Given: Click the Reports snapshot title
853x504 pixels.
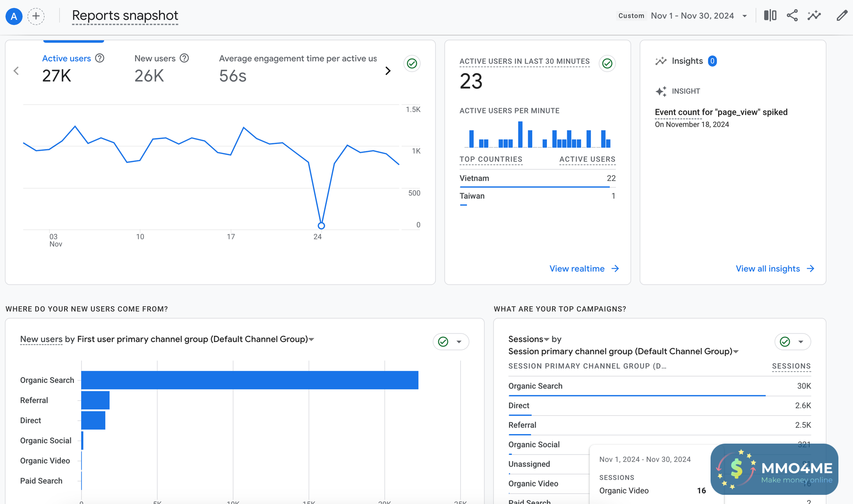Looking at the screenshot, I should [x=125, y=15].
